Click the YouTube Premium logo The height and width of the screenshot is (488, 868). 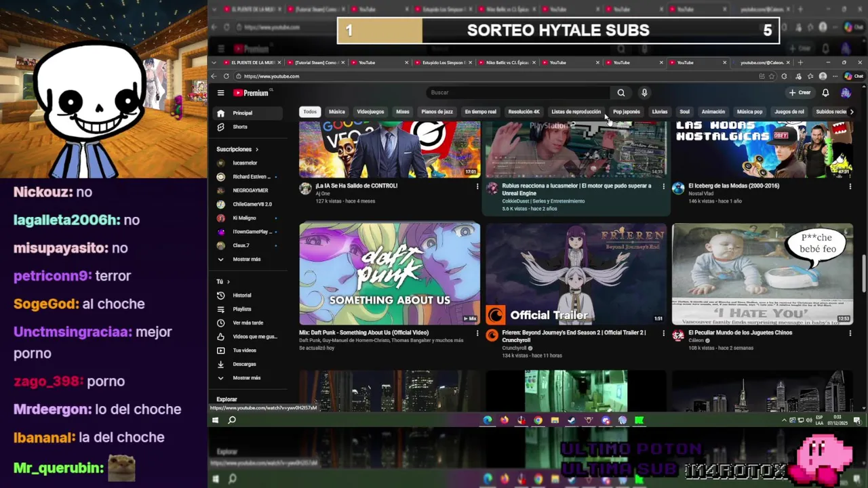click(251, 93)
